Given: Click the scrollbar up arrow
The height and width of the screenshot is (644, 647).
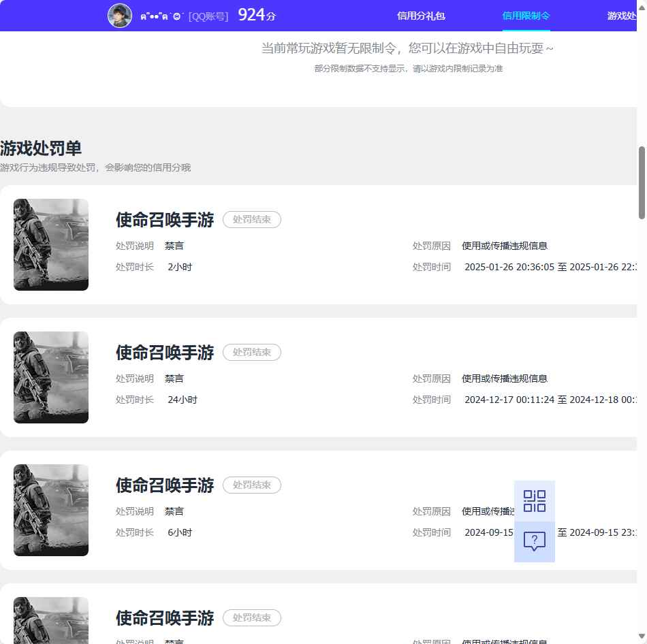Looking at the screenshot, I should tap(642, 7).
